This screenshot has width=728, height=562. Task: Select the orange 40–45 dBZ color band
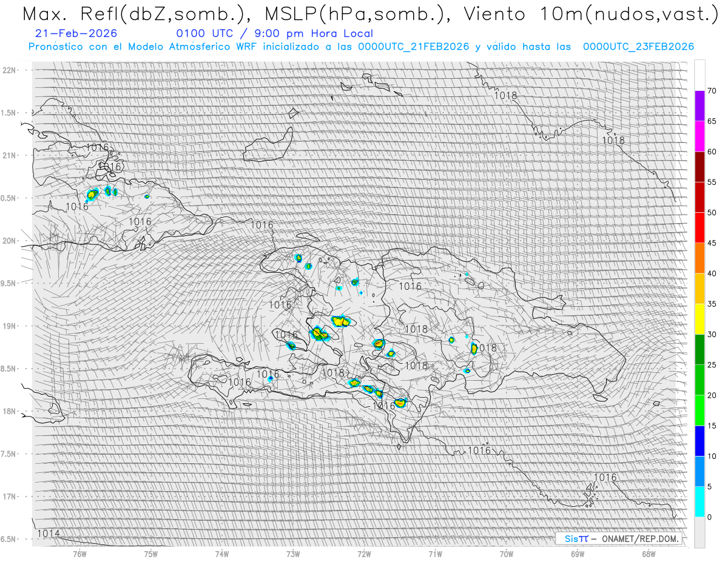coord(699,258)
